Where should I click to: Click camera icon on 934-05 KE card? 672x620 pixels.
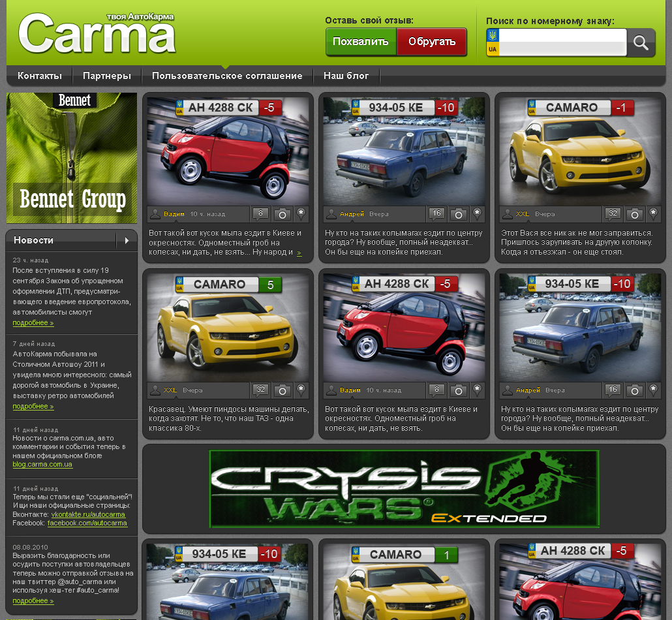point(458,213)
